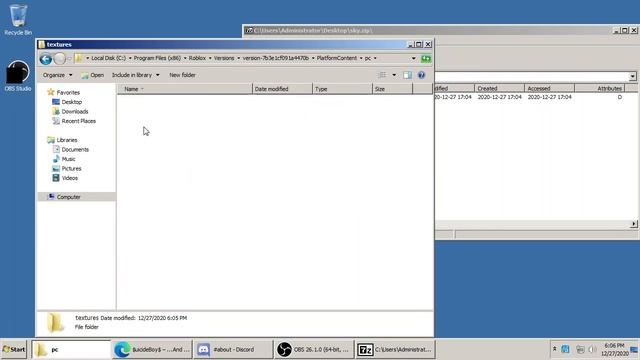Open Recent Places in the navigation pane
The height and width of the screenshot is (360, 640).
[78, 121]
